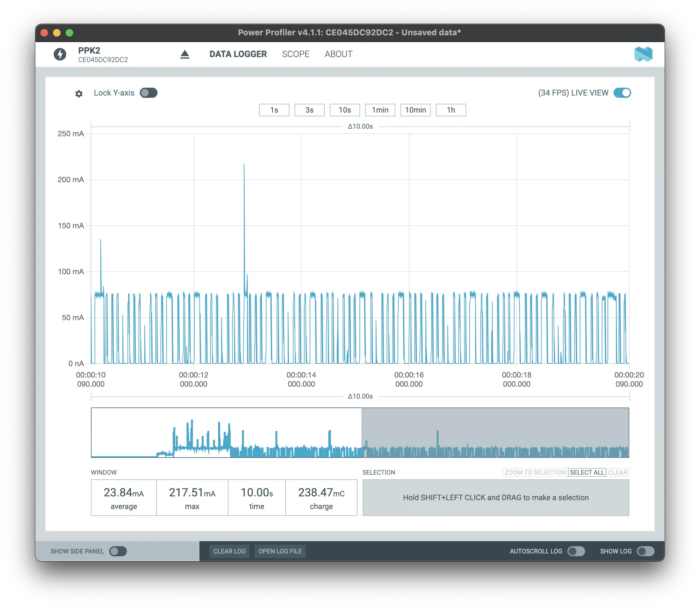Turn on AUTOSCROLL LOG toggle
The height and width of the screenshot is (608, 700).
(576, 551)
